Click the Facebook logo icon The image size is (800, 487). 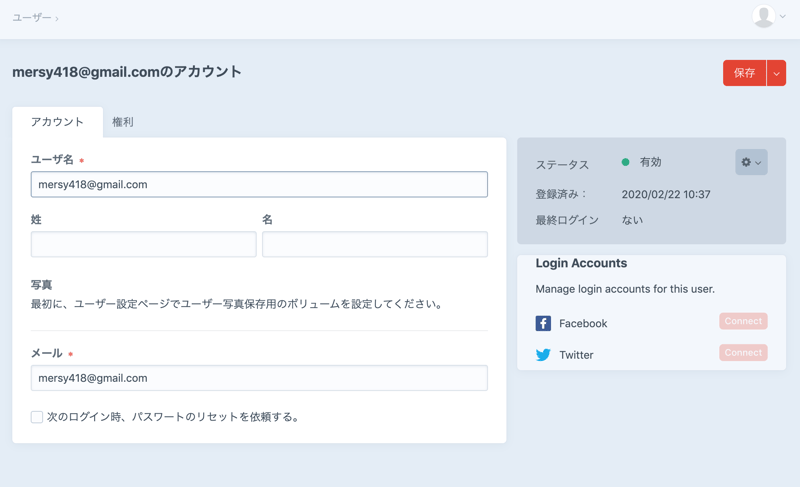pos(543,323)
